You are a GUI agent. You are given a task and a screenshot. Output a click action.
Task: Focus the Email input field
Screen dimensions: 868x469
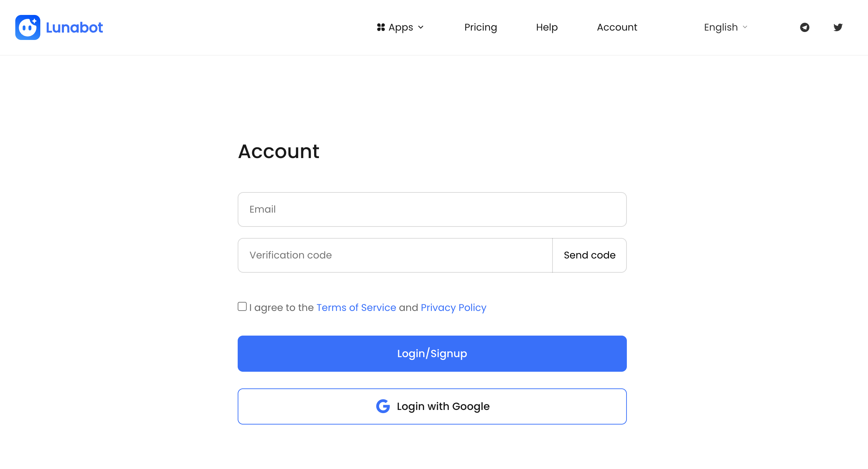click(x=432, y=209)
